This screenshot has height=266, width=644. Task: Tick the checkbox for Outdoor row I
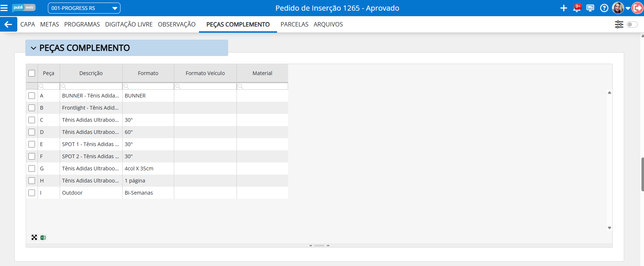click(32, 193)
